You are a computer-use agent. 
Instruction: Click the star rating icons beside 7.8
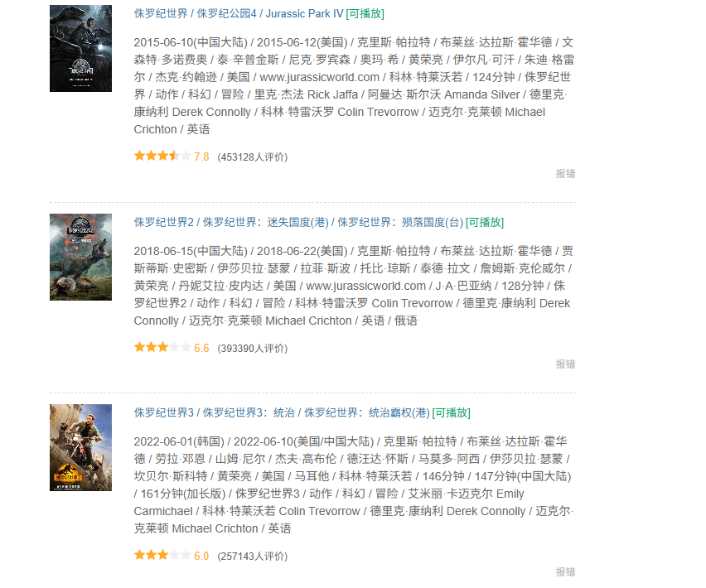point(162,157)
